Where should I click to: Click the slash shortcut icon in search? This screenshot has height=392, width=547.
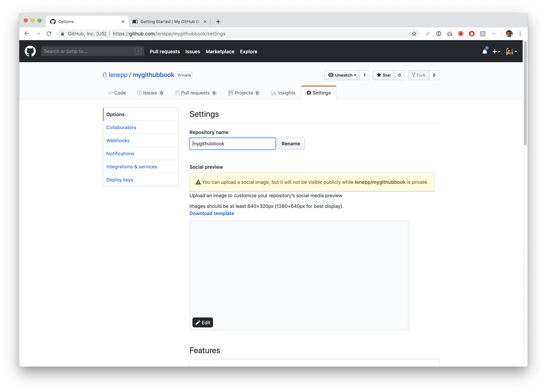coord(138,51)
